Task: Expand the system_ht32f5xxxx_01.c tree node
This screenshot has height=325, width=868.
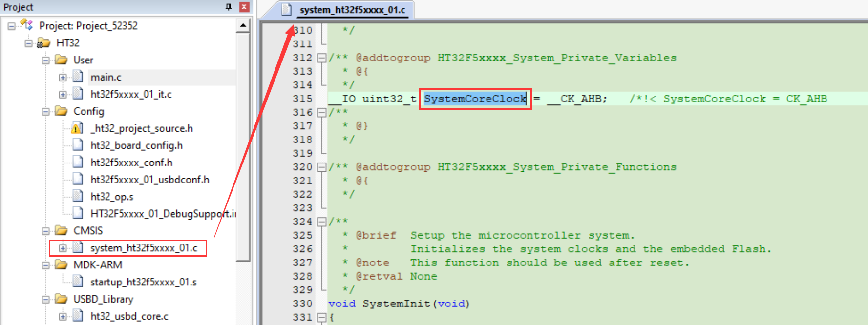Action: click(x=63, y=248)
